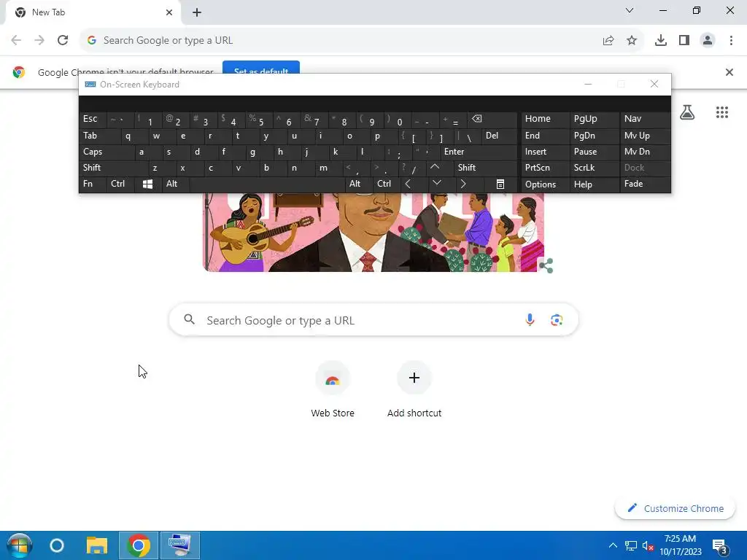
Task: Tap the context menu key on On-Screen Keyboard
Action: click(500, 184)
